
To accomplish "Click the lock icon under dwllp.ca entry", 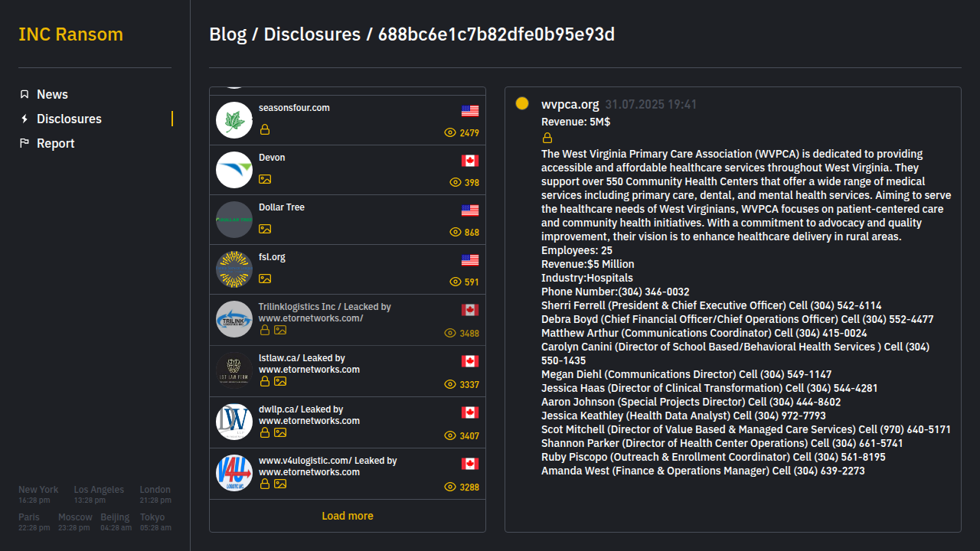I will 264,432.
